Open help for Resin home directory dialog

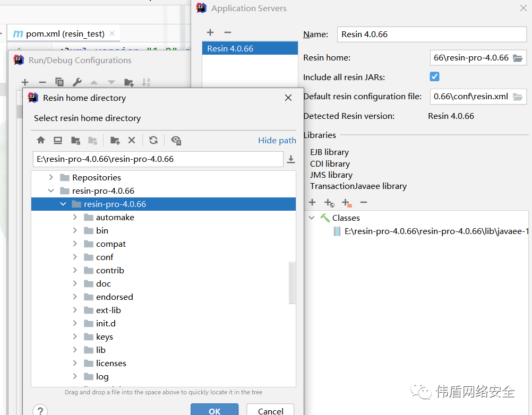40,410
